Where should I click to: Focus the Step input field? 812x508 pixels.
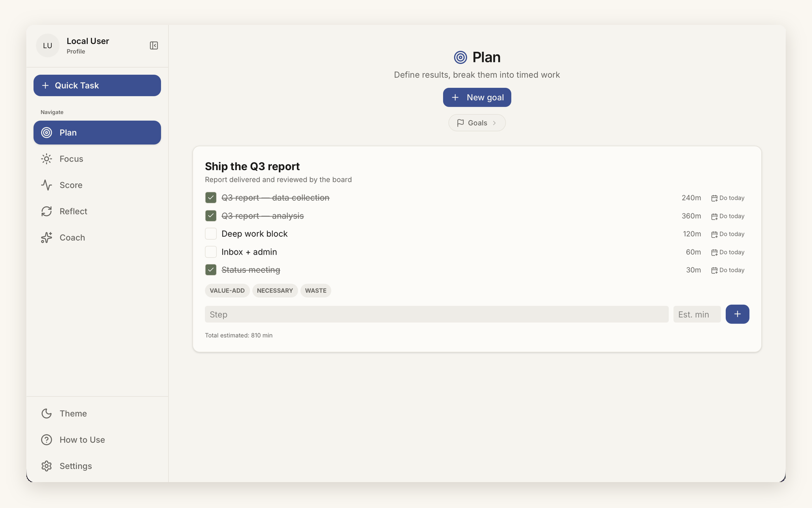tap(436, 314)
